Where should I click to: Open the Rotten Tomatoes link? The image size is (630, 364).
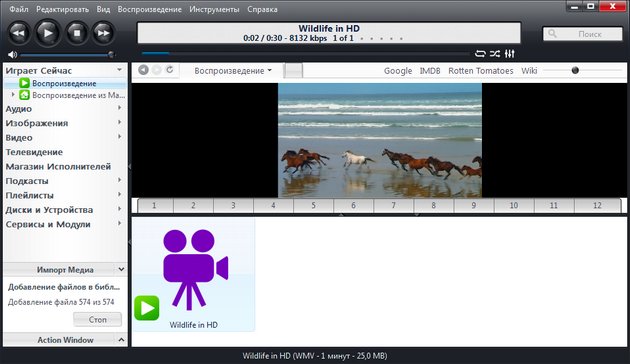click(x=481, y=71)
